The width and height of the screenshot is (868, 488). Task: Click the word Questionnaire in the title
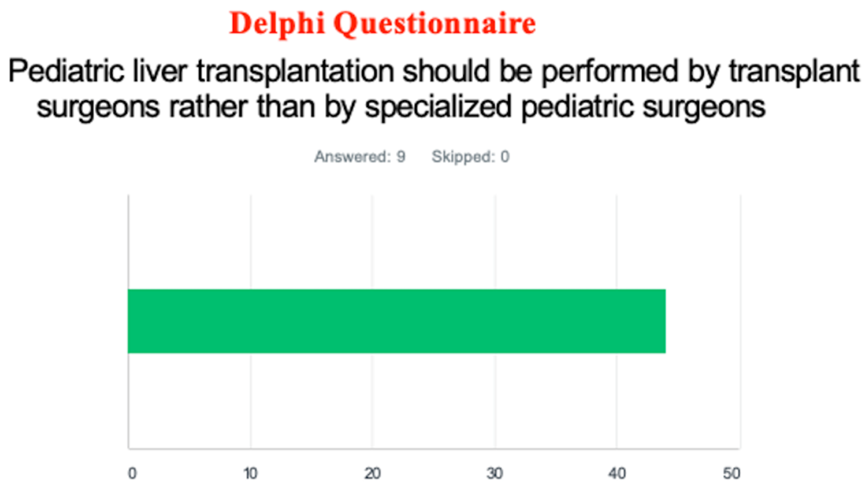435,24
